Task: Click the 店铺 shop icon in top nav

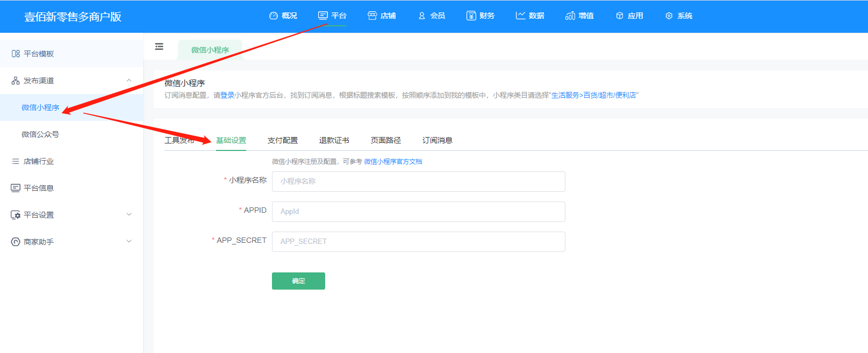Action: click(372, 16)
